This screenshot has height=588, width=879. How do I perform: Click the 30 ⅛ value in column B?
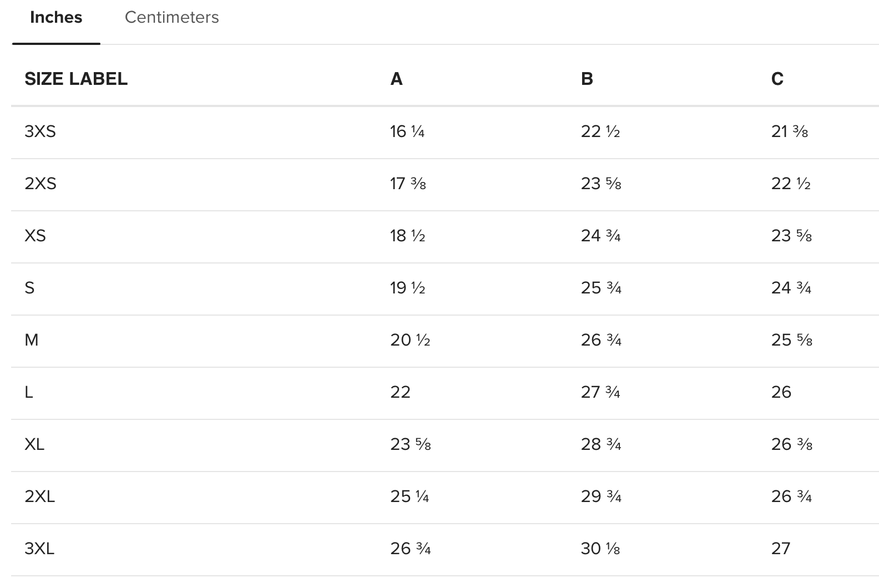pos(600,549)
